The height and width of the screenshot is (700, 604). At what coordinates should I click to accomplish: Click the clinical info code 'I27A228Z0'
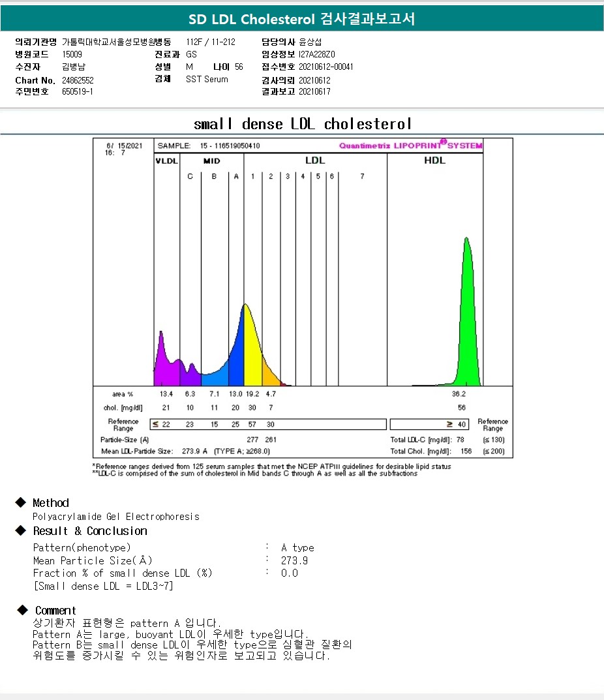pyautogui.click(x=317, y=54)
